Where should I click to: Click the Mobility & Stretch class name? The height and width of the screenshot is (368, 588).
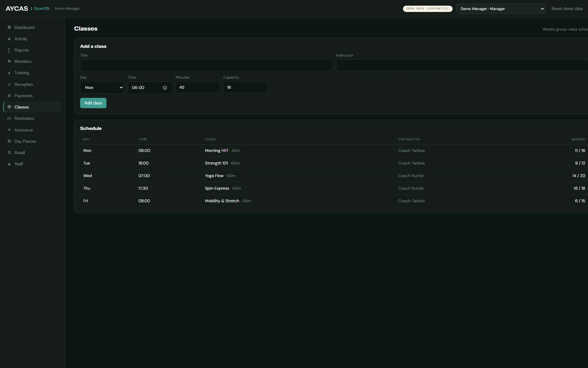[x=222, y=201]
